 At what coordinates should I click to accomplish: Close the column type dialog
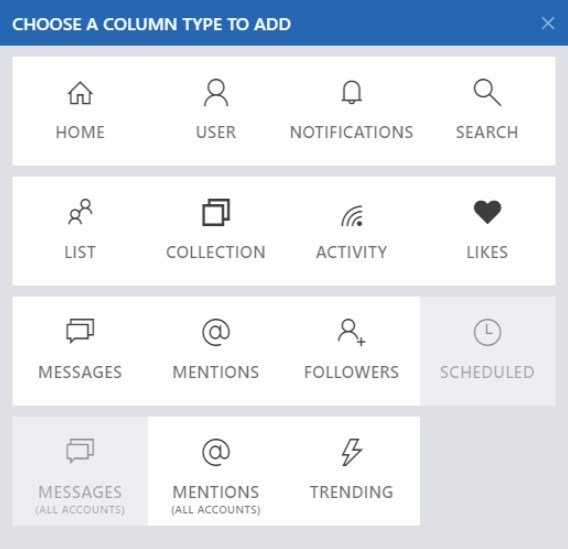pos(547,23)
